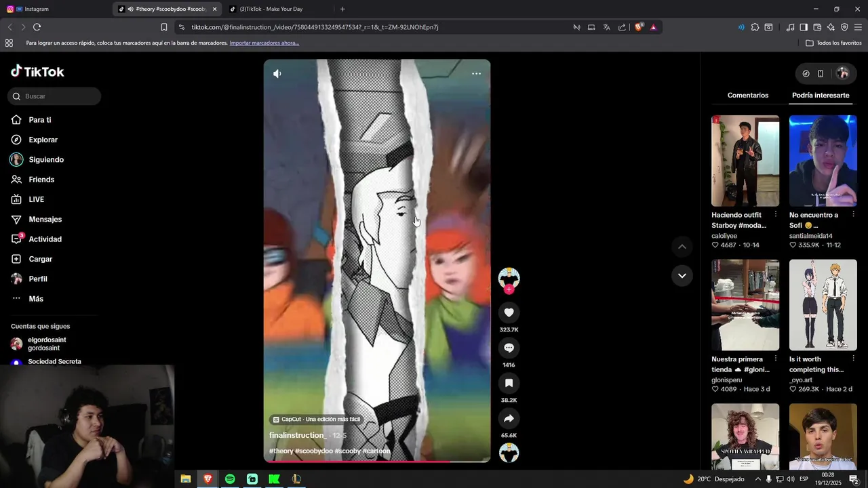Open the Brave Rewards triangle icon
The image size is (868, 488).
coord(653,27)
